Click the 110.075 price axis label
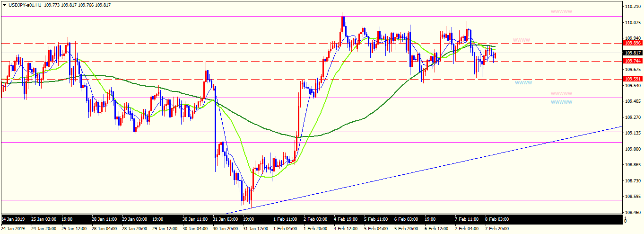Screen dimensions: 644x234 click(x=633, y=22)
